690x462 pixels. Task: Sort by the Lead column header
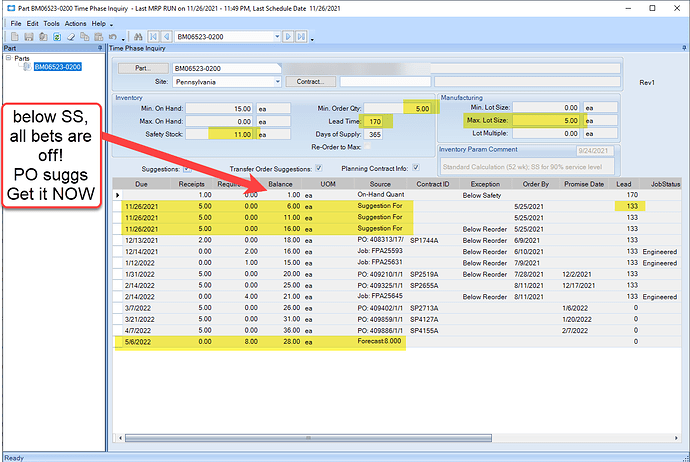624,184
